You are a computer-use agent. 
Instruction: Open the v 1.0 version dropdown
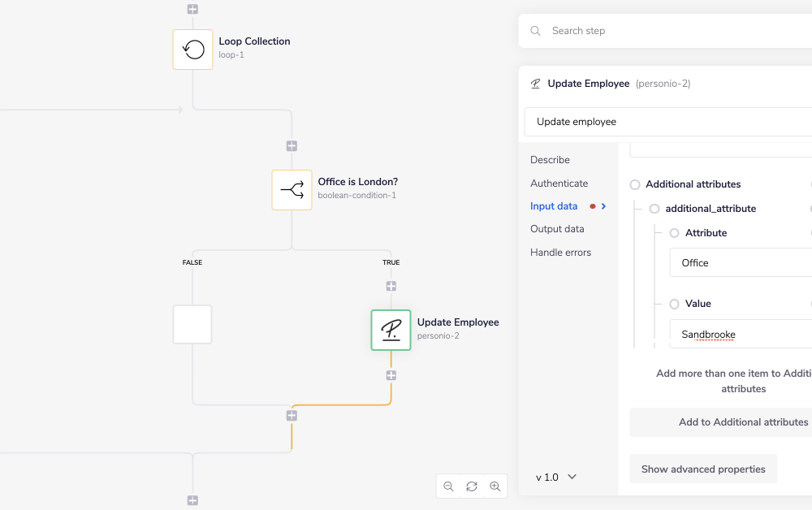click(556, 477)
